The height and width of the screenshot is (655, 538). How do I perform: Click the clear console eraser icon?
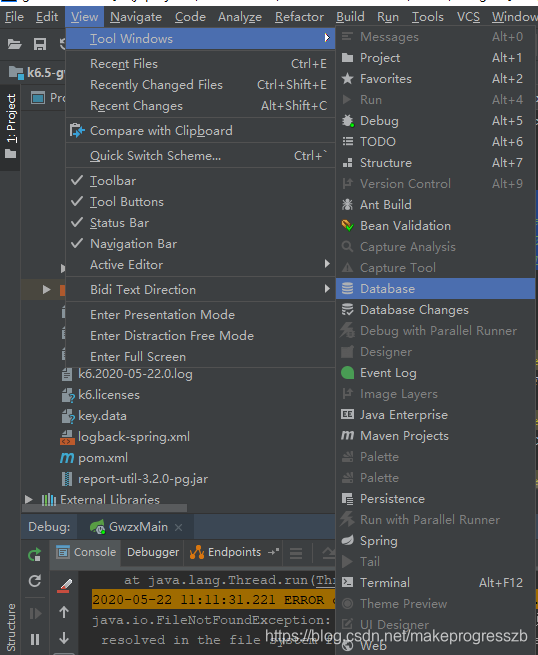tap(64, 585)
